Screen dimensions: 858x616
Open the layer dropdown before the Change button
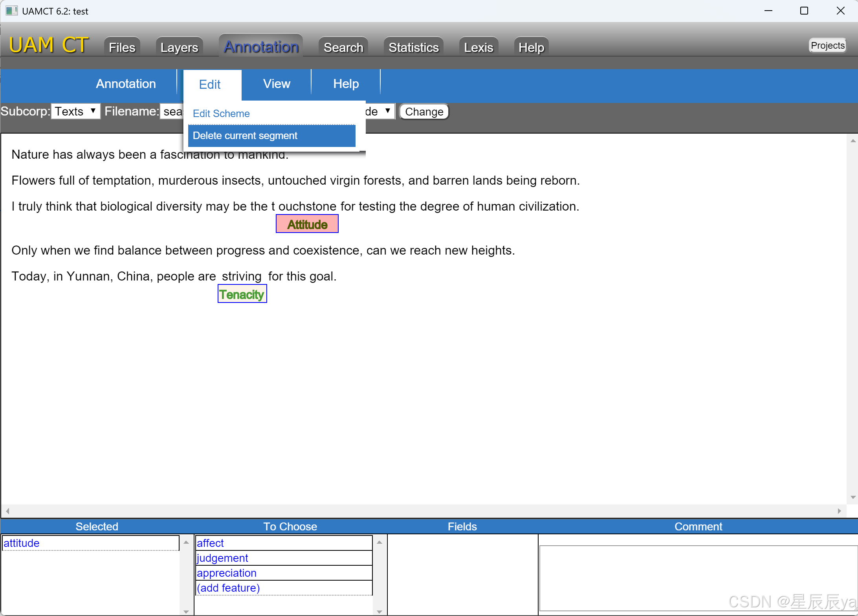tap(377, 111)
